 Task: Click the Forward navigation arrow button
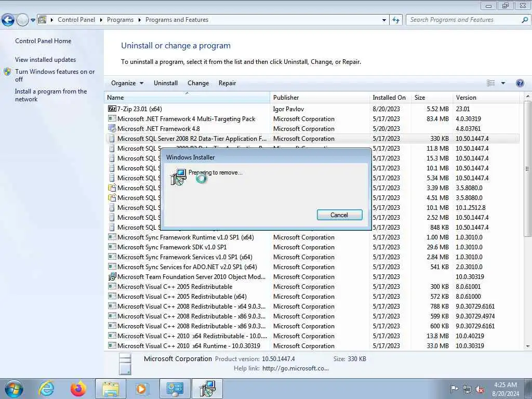coord(22,20)
